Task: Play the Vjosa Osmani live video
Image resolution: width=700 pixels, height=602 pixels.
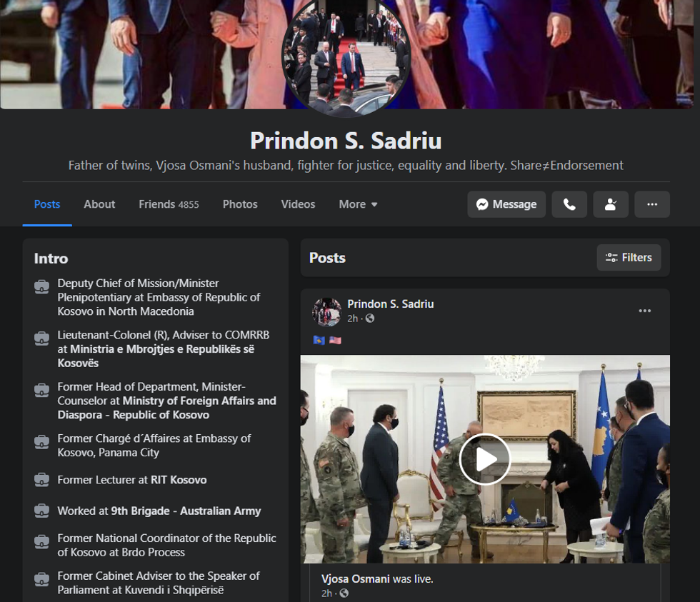Action: [485, 459]
